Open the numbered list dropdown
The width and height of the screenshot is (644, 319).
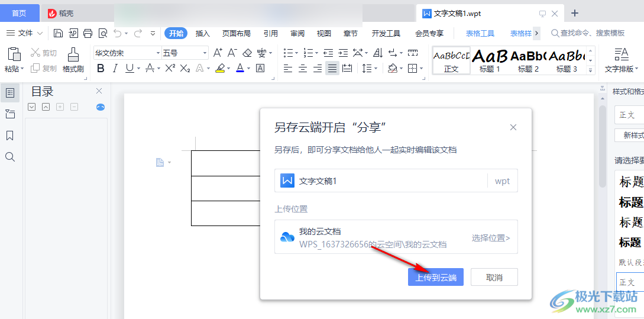317,53
